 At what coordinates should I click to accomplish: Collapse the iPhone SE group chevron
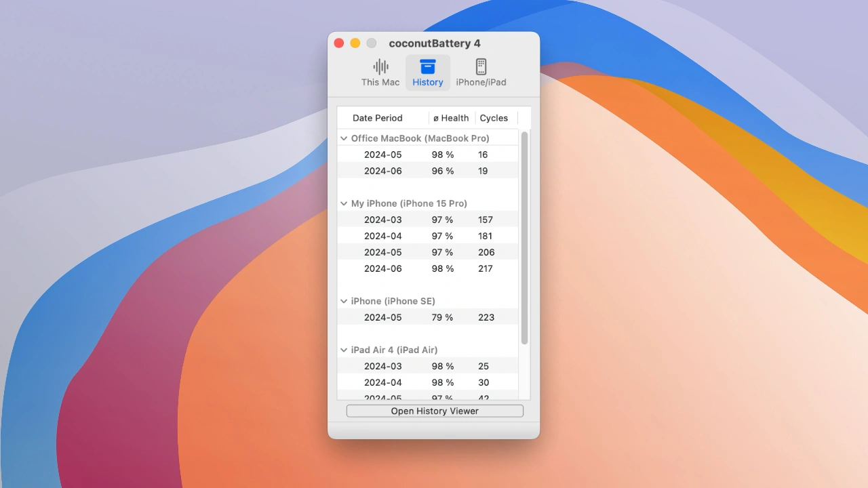(x=344, y=301)
